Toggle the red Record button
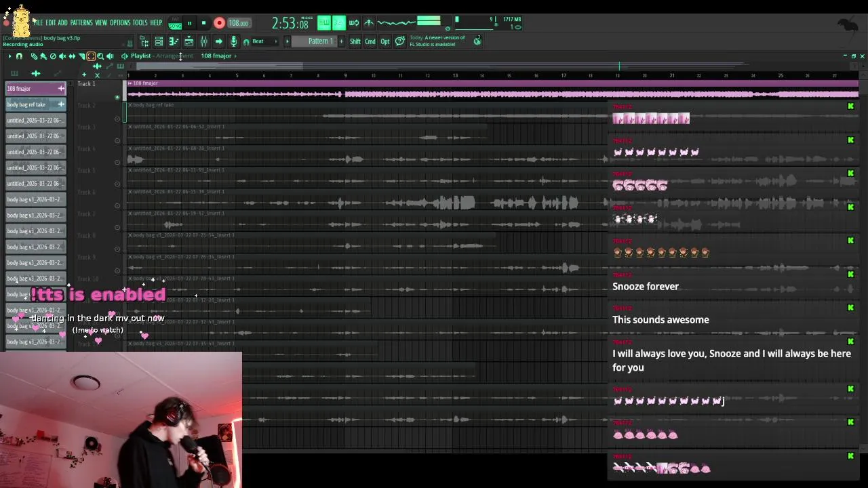This screenshot has width=868, height=488. pos(219,23)
